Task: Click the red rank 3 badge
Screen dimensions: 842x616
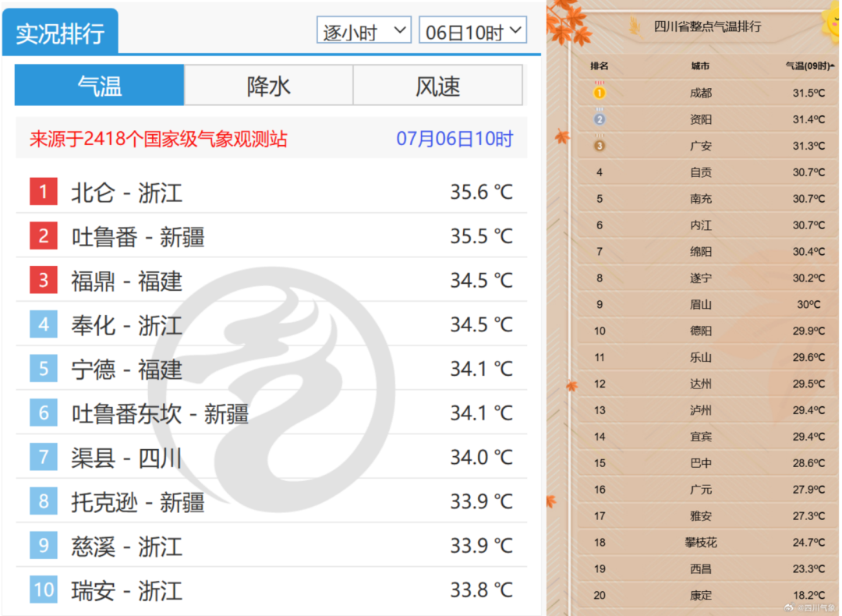Action: pyautogui.click(x=44, y=280)
